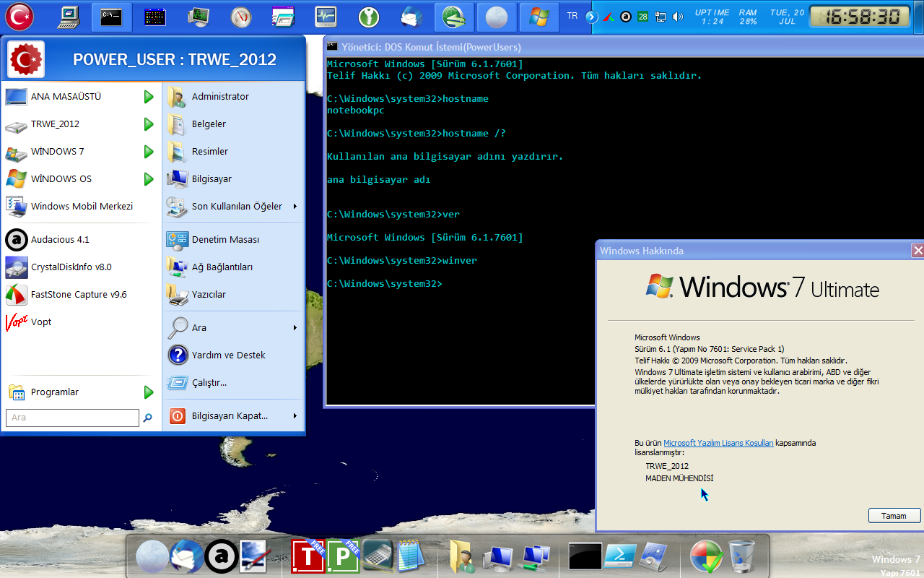Image resolution: width=924 pixels, height=578 pixels.
Task: Launch red T FREE app in dock
Action: (308, 556)
